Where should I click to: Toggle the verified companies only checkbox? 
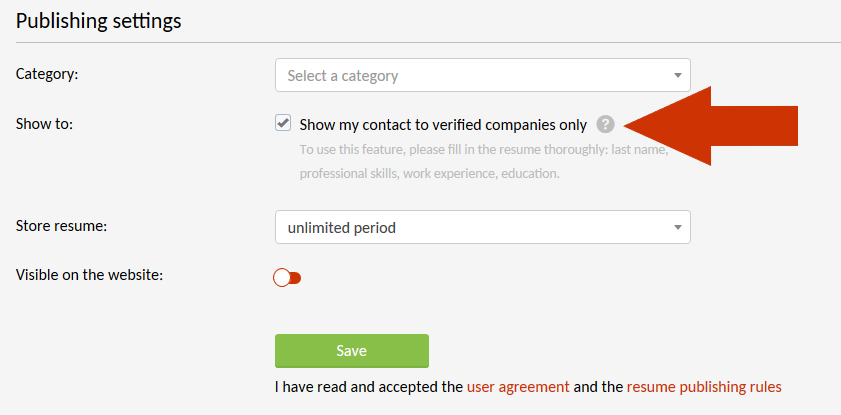click(283, 124)
